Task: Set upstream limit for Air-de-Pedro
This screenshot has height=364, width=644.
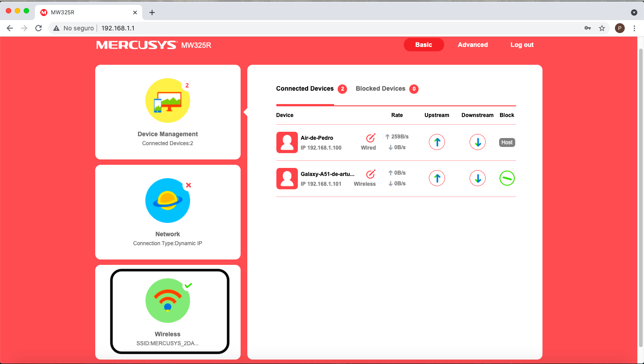Action: (437, 142)
